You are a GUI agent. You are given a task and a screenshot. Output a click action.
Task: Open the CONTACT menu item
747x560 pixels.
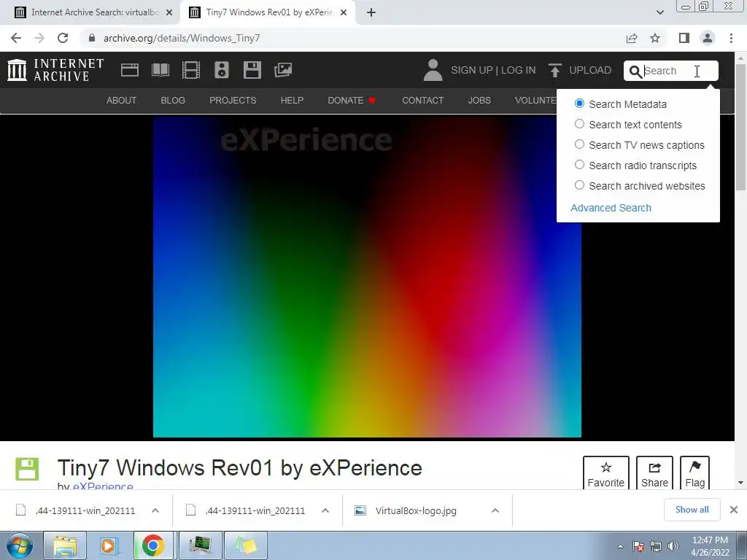click(x=422, y=101)
